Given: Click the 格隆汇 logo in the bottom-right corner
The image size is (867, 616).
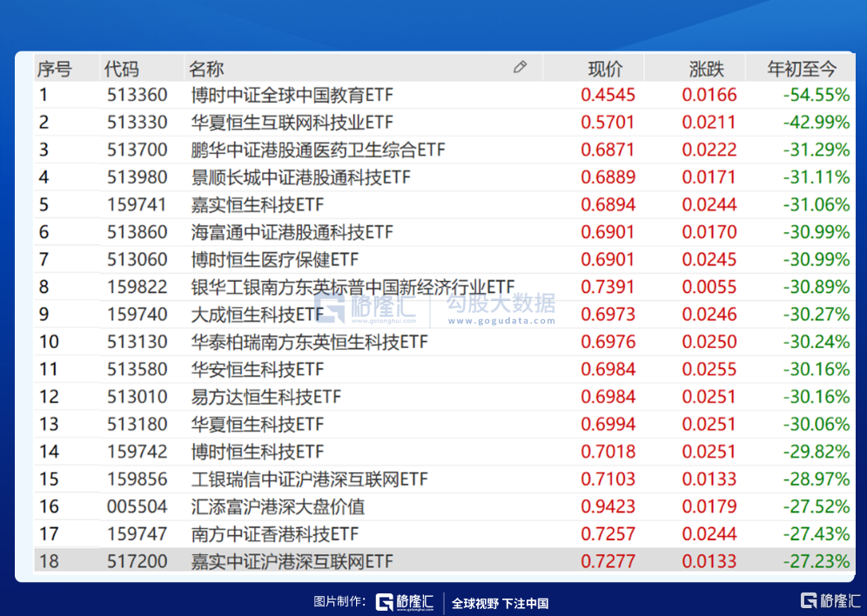Looking at the screenshot, I should click(x=830, y=600).
